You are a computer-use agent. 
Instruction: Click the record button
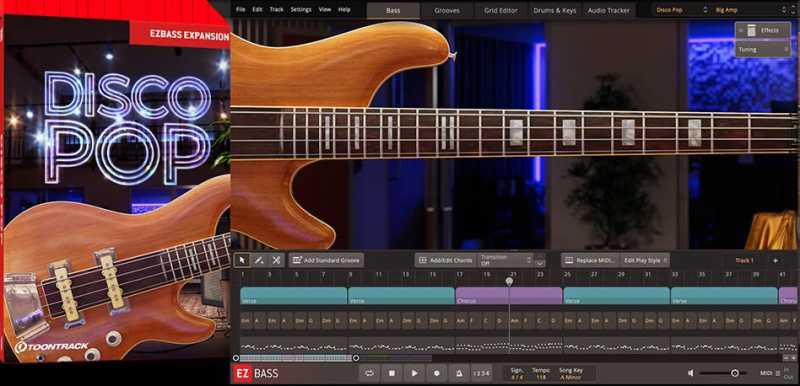[437, 373]
